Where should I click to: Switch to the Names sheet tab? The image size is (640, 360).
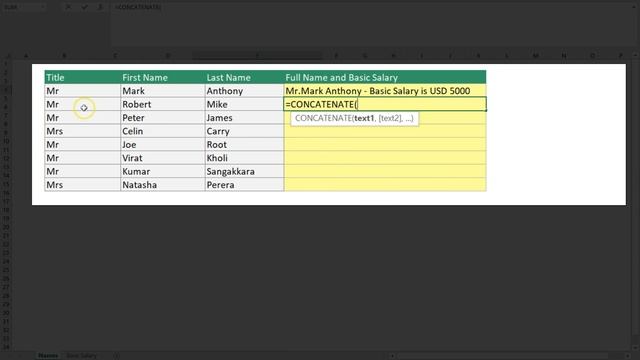click(48, 356)
